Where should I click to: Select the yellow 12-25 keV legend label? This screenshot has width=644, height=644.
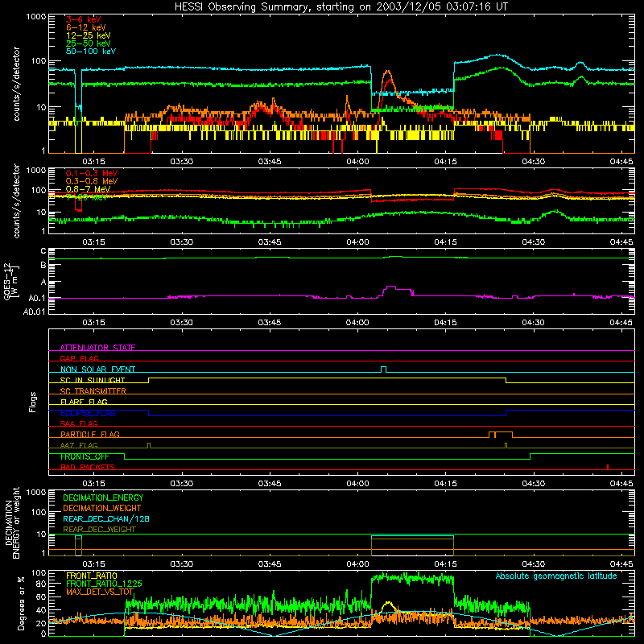[88, 35]
